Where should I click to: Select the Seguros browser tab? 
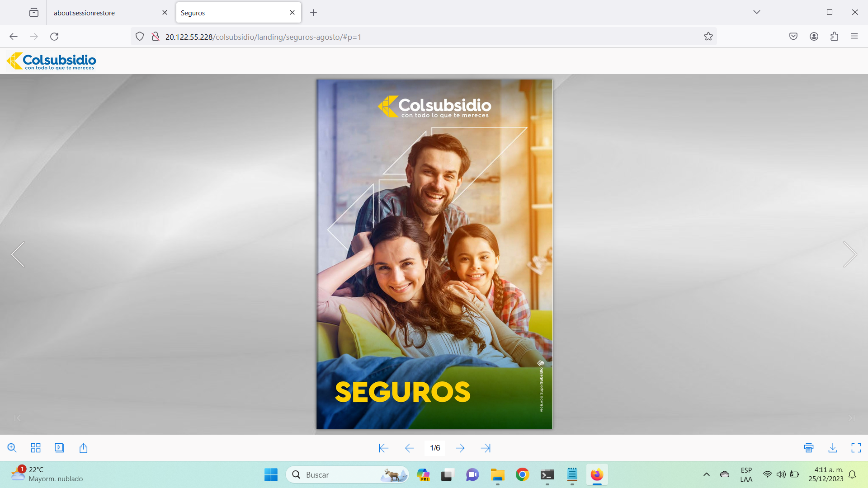point(231,13)
